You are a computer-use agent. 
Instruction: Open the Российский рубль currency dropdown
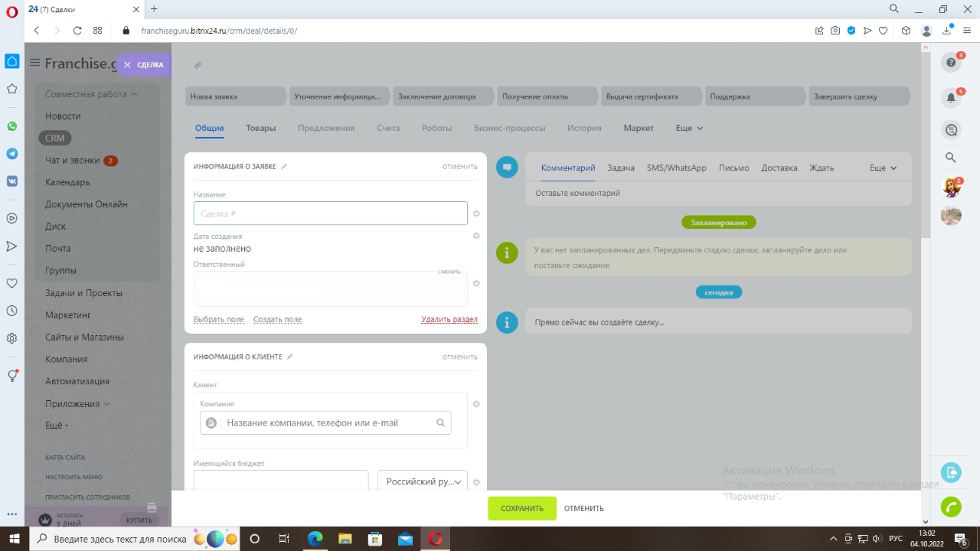click(422, 482)
